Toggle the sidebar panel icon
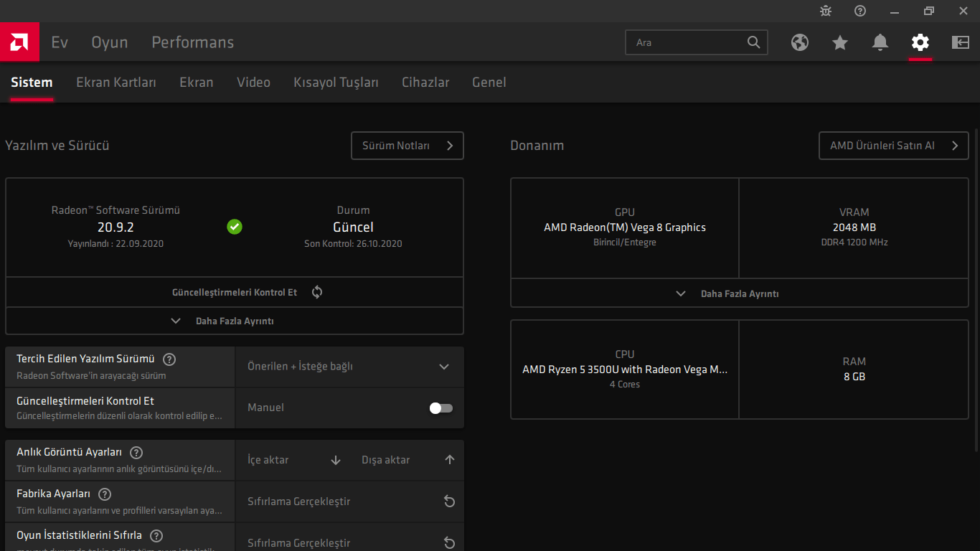Screen dimensions: 980x551 (961, 42)
